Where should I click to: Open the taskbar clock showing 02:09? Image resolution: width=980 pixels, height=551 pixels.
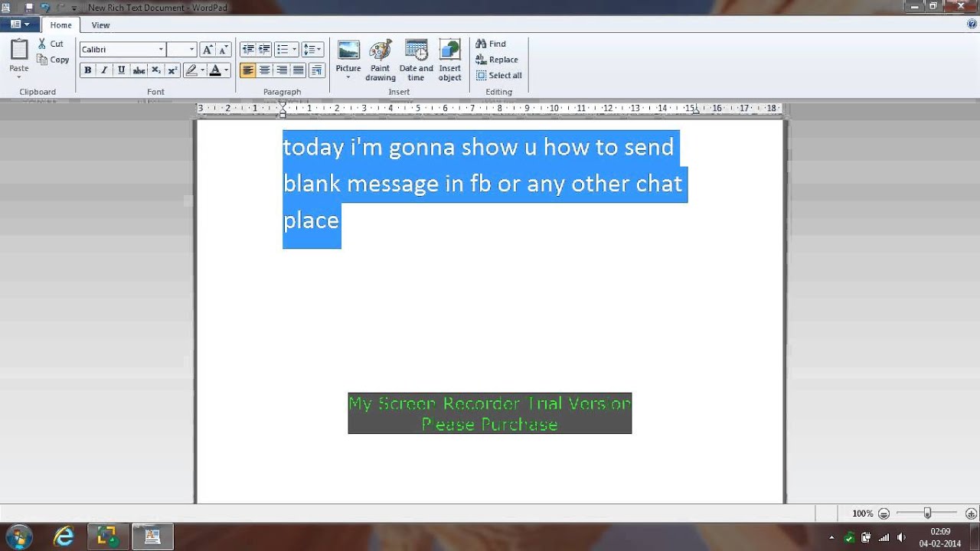pyautogui.click(x=940, y=537)
